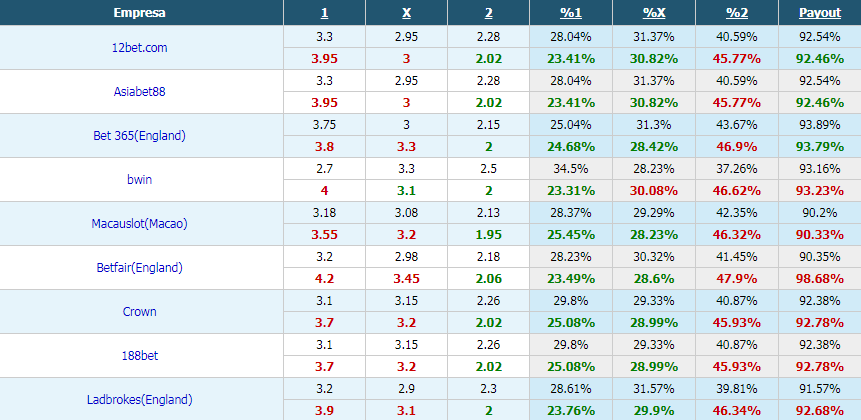This screenshot has height=420, width=861.
Task: Select Ladbrokes' opening draw odds 2.9
Action: coord(406,388)
